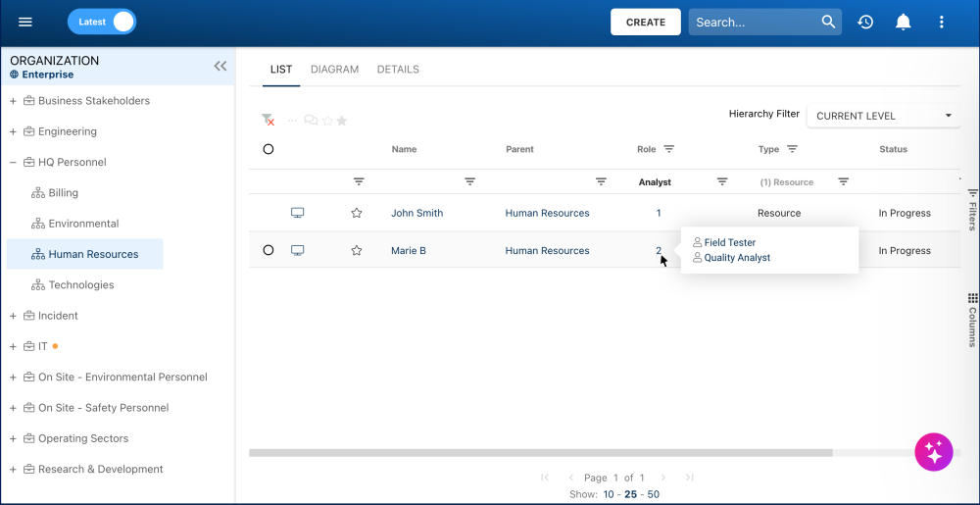Open the horizontal ellipsis actions in toolbar

point(292,120)
